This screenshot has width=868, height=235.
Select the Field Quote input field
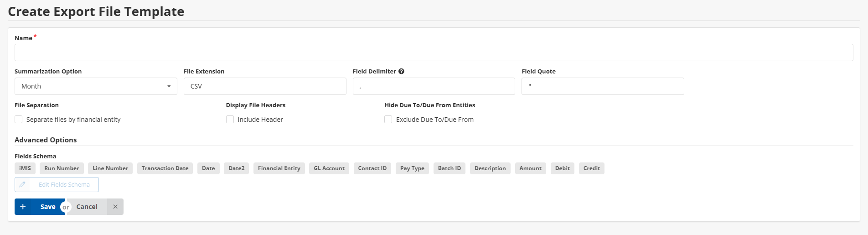[x=602, y=86]
